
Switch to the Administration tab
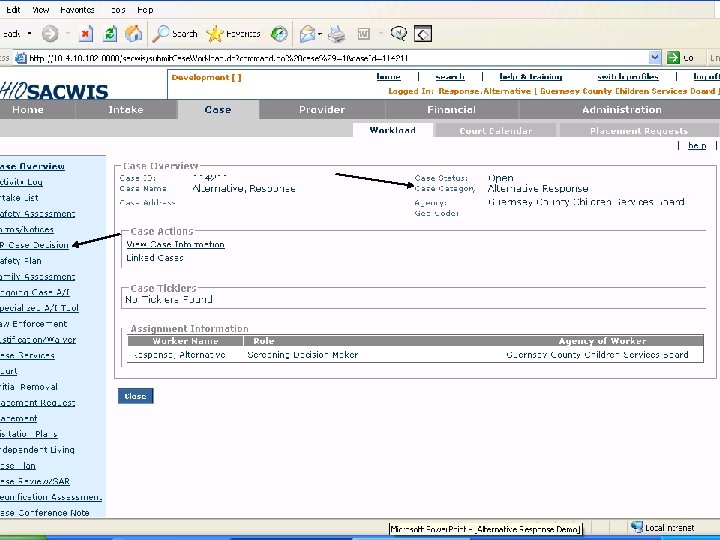(x=622, y=110)
